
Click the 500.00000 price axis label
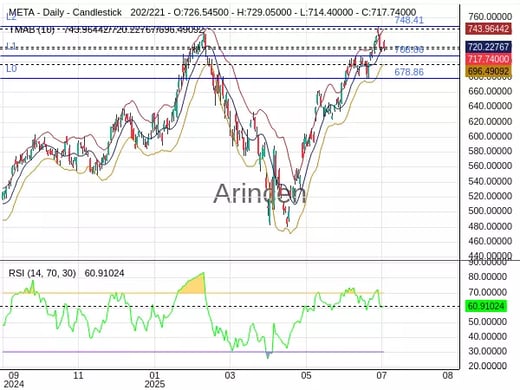490,211
